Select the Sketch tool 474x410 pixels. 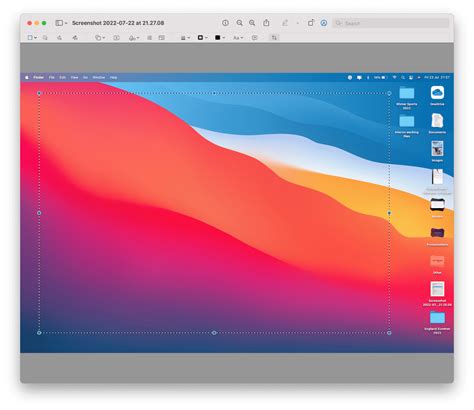[x=60, y=38]
